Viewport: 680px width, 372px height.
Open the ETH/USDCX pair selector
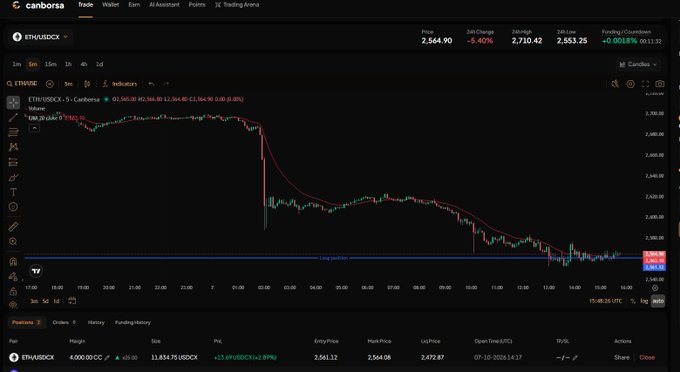pos(41,37)
